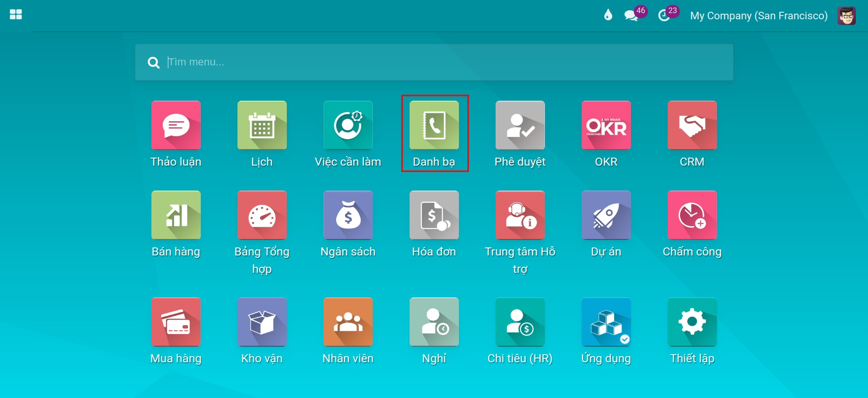868x398 pixels.
Task: Launch the Dự án project app
Action: (606, 215)
